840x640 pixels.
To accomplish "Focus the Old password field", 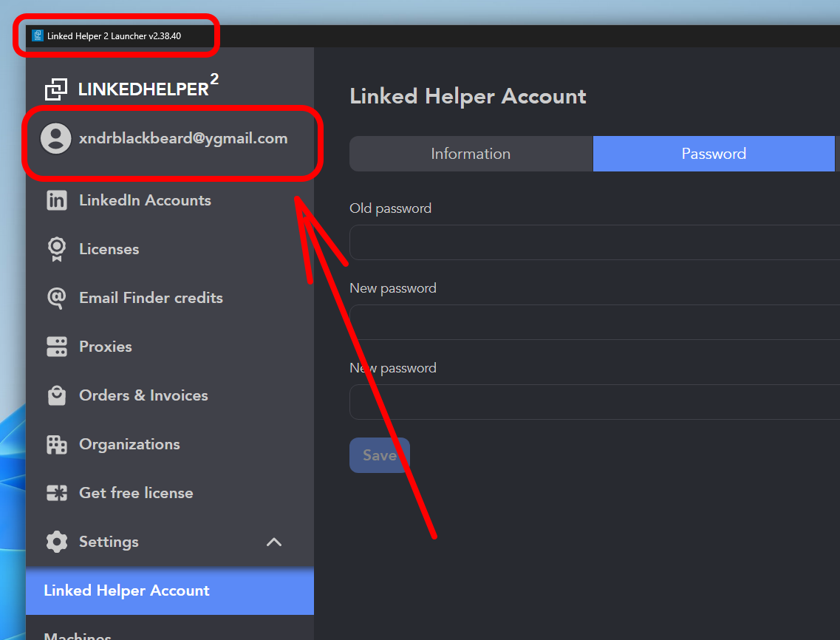I will click(595, 243).
